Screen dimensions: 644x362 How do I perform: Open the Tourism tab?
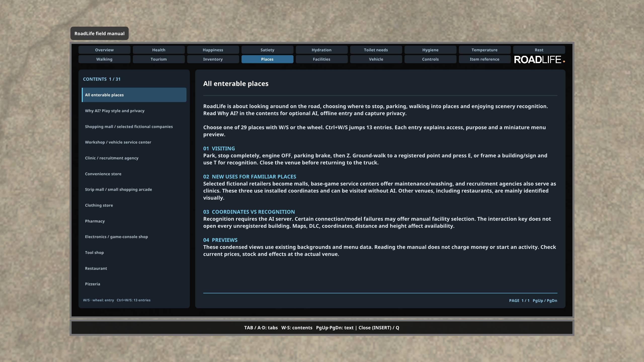159,59
